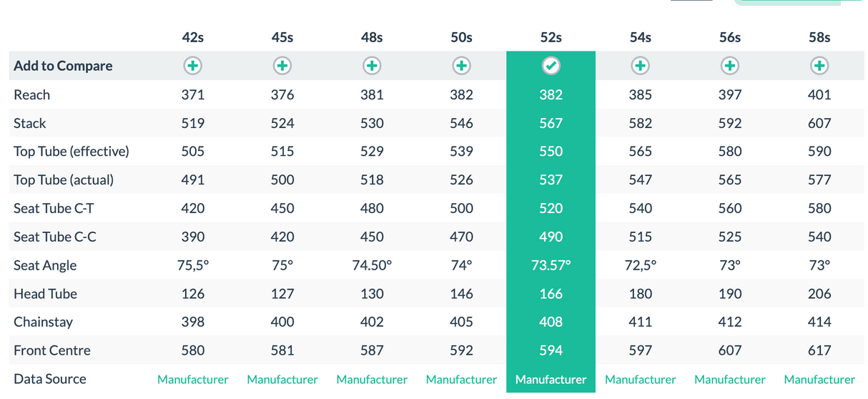Click plus icon under 48s column
The height and width of the screenshot is (399, 868).
click(372, 66)
